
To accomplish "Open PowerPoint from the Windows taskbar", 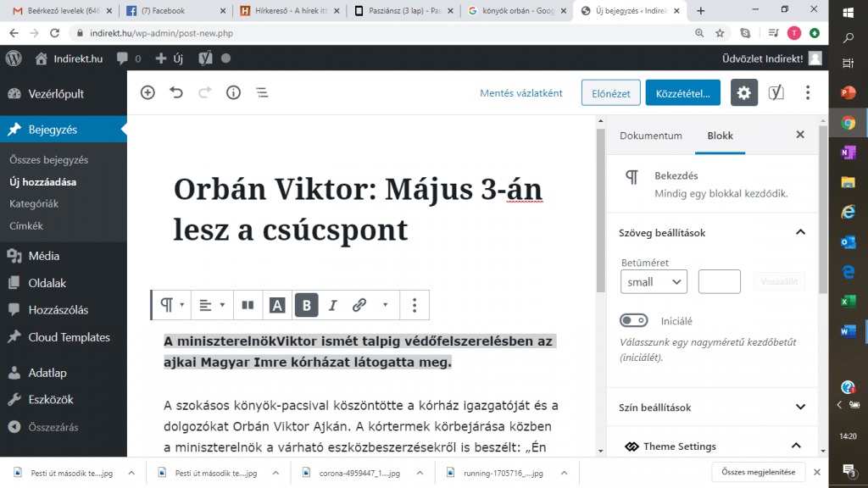I will tap(848, 92).
